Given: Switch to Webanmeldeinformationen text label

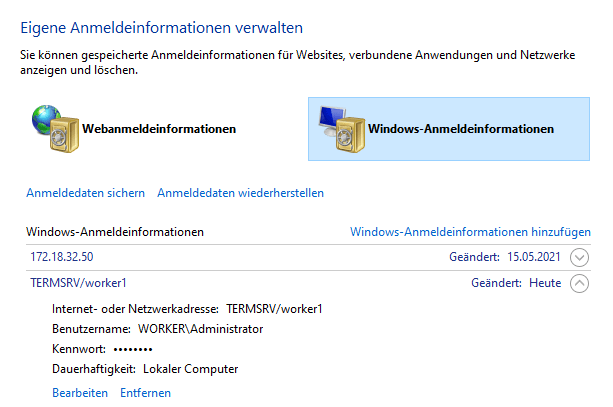Looking at the screenshot, I should click(160, 129).
